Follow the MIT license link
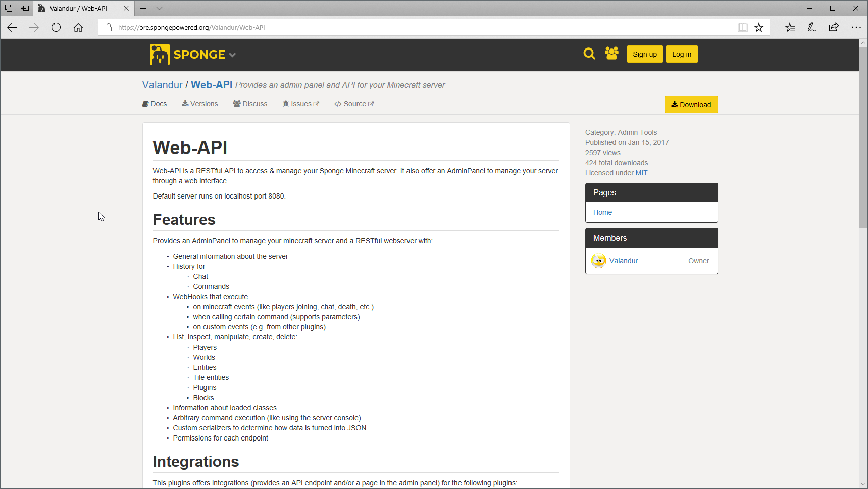The height and width of the screenshot is (489, 868). pos(641,172)
